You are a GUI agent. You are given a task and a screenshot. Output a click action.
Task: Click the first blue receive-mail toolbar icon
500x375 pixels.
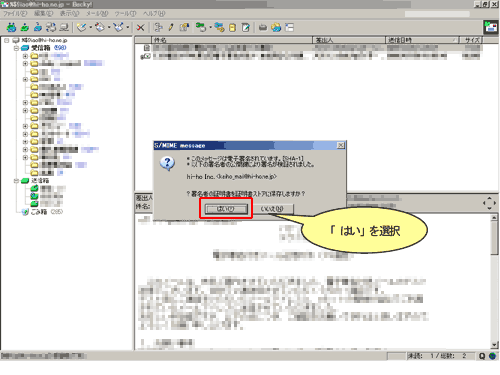pos(12,27)
